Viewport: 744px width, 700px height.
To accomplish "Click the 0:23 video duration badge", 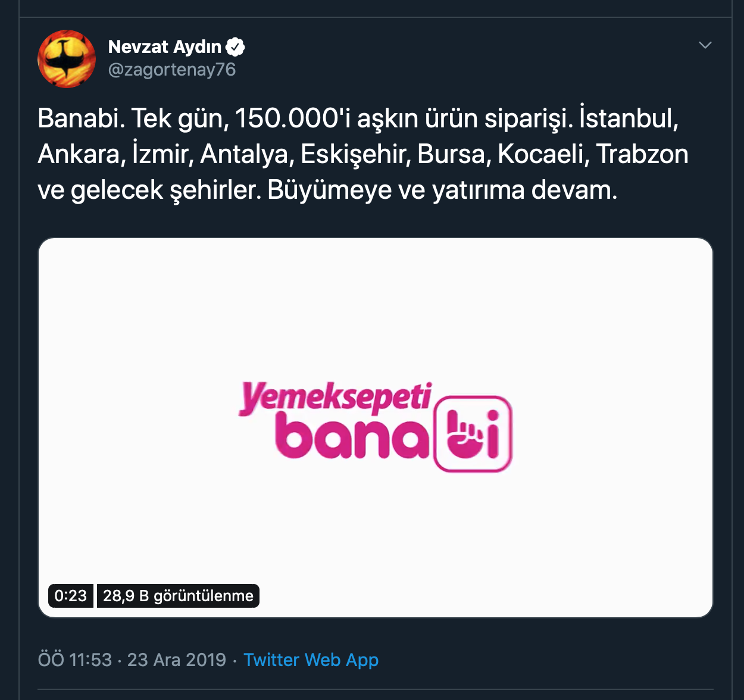I will point(70,596).
